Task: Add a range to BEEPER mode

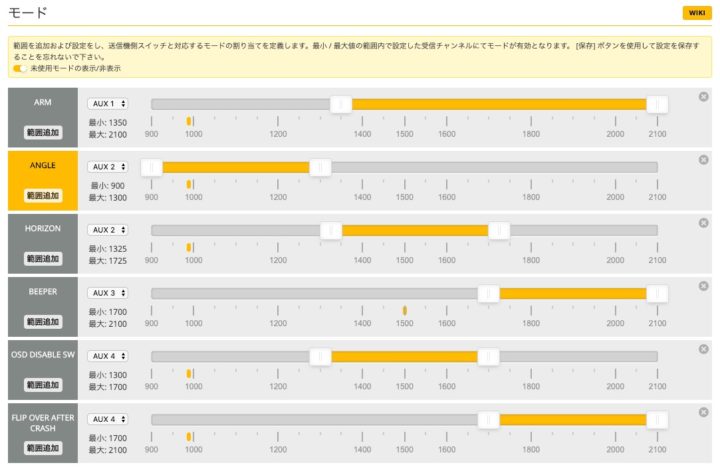Action: [42, 321]
